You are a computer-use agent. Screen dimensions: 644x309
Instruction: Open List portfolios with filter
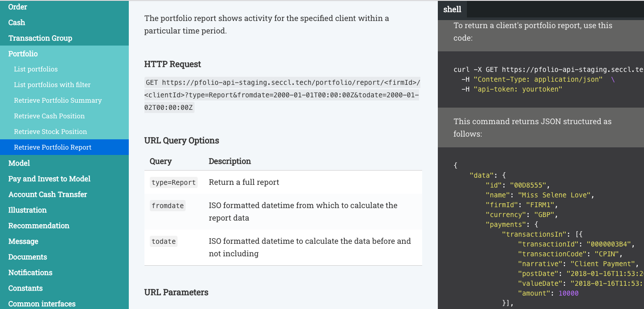(52, 85)
